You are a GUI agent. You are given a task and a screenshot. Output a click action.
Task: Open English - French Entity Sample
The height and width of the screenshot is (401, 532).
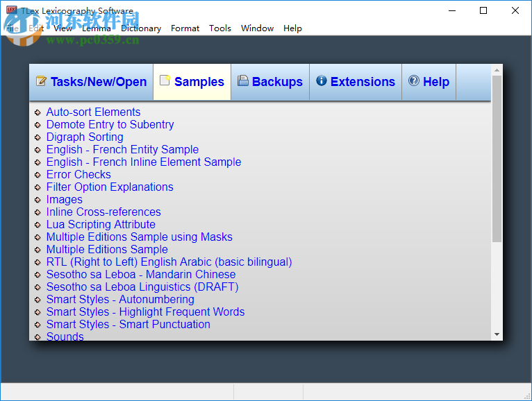122,149
